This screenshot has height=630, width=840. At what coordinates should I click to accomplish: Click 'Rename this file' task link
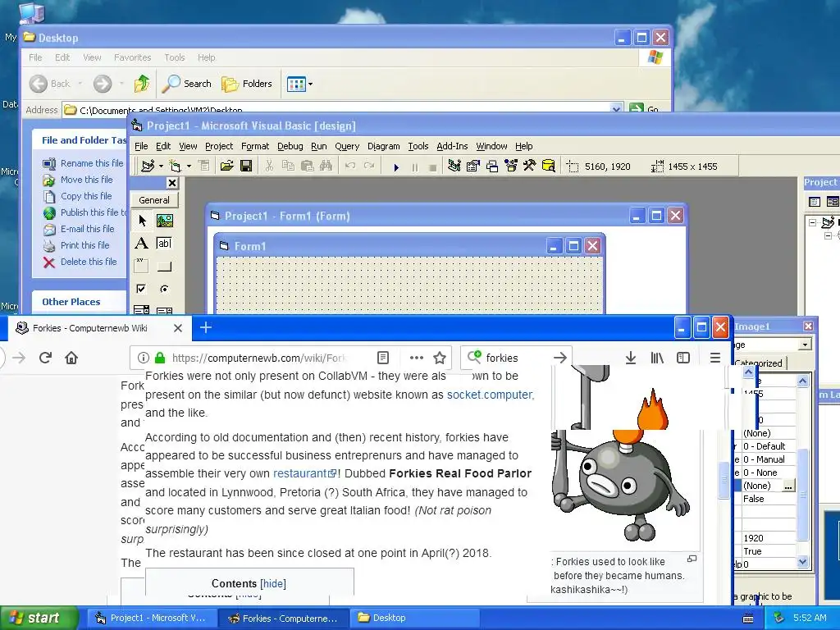[92, 163]
